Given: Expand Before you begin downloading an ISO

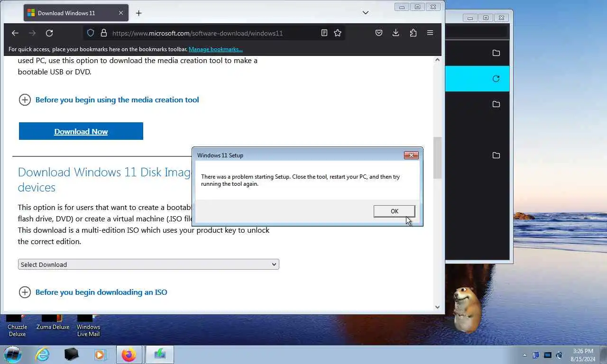Looking at the screenshot, I should pos(93,292).
